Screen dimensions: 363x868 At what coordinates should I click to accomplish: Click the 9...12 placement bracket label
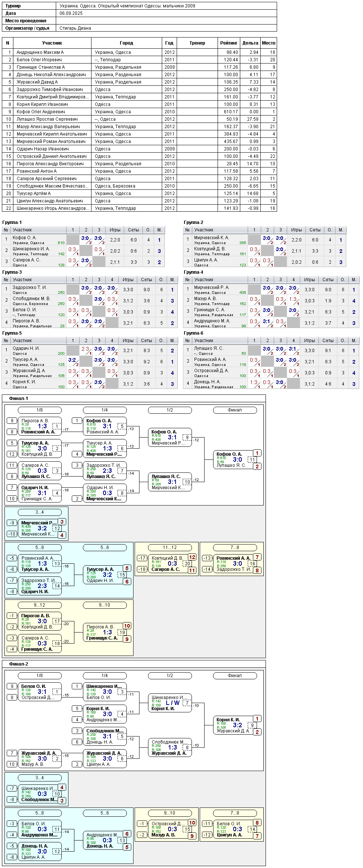click(39, 605)
